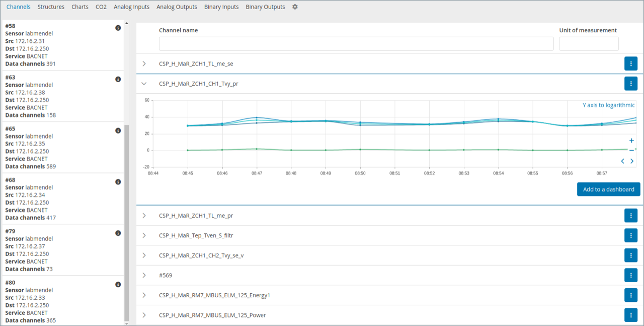Viewport: 644px width, 326px height.
Task: Focus the Channel name filter field
Action: pos(357,44)
